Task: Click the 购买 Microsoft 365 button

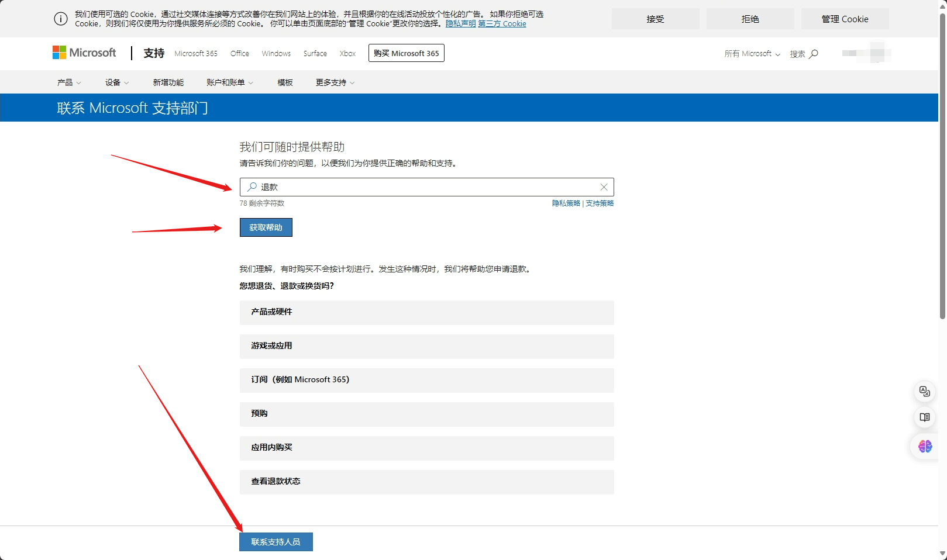Action: point(407,53)
